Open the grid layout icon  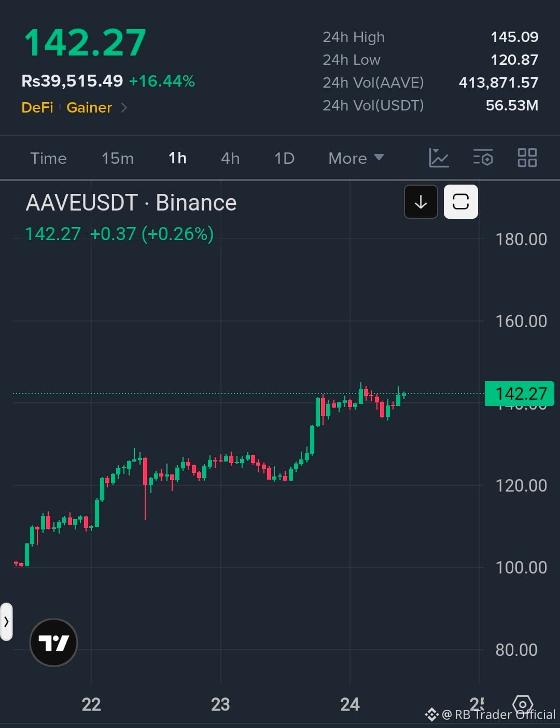[527, 158]
